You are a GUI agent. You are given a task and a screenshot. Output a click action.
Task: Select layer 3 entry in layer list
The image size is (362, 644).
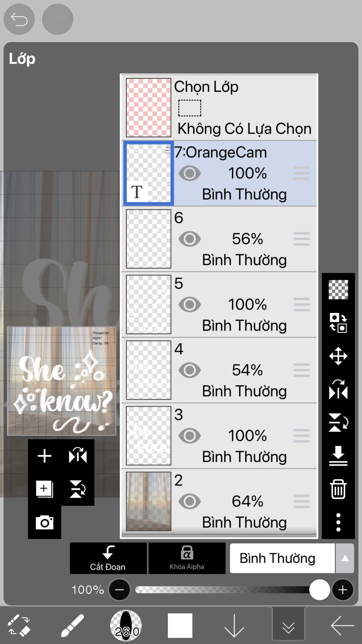(x=219, y=436)
